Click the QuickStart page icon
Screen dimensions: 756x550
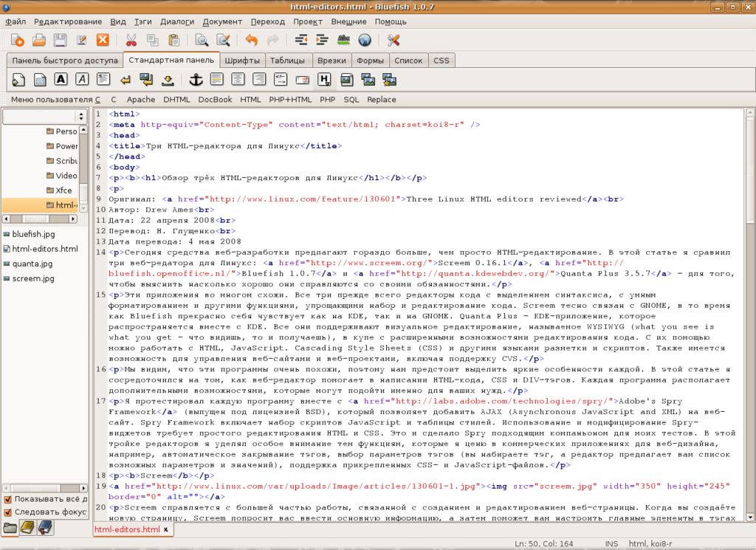pos(18,80)
